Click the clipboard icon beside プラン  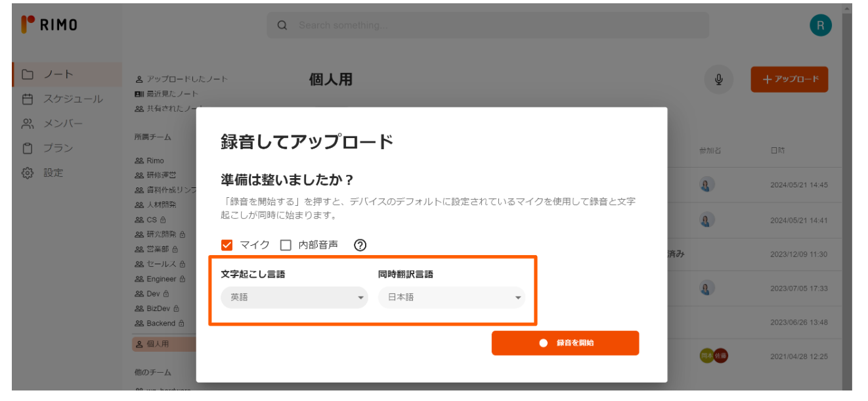pyautogui.click(x=27, y=148)
